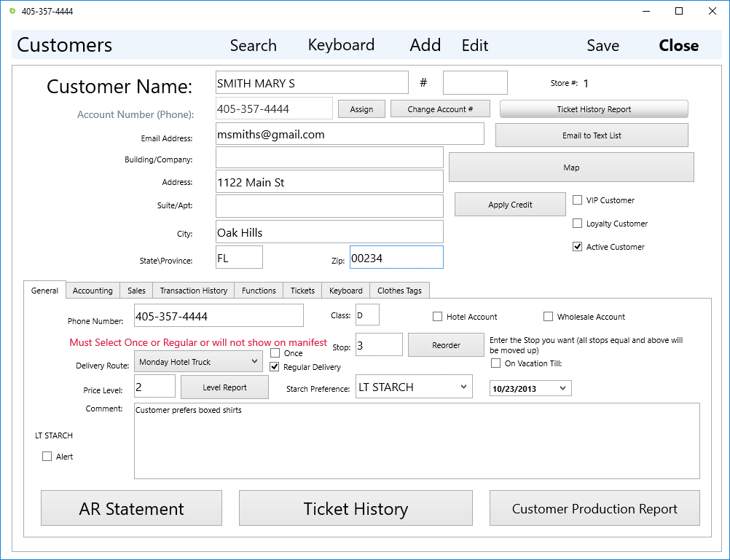
Task: Focus the Suite/Apt field
Action: tap(329, 206)
